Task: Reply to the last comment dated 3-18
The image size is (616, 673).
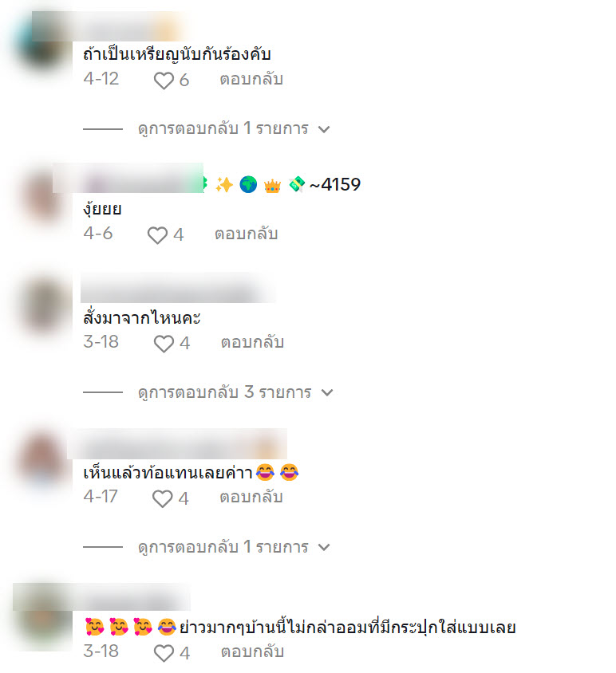Action: click(x=252, y=651)
